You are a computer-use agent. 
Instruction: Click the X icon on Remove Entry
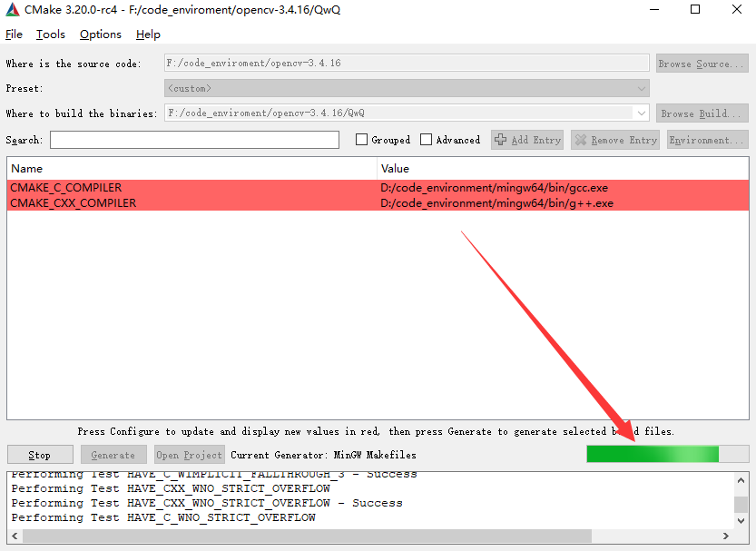coord(581,140)
